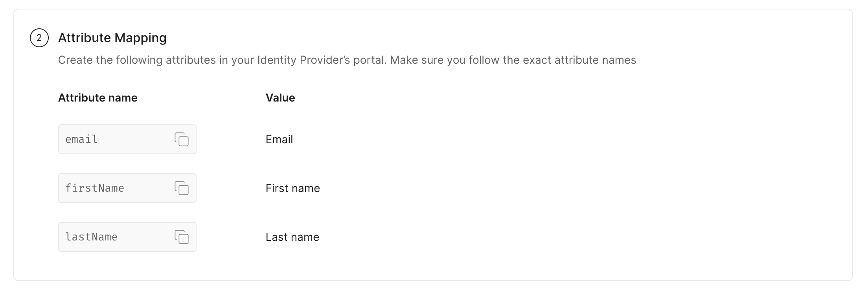Select the Email value label
The height and width of the screenshot is (292, 868).
[279, 139]
